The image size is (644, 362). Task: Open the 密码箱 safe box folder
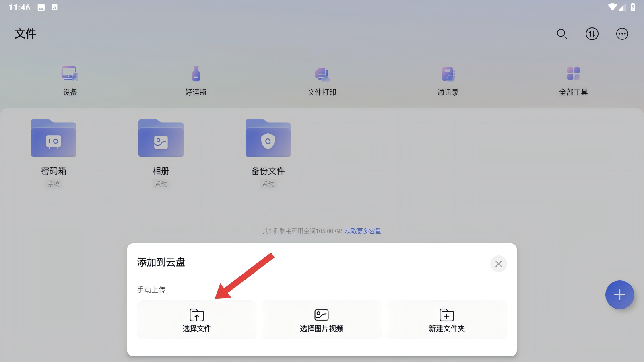coord(54,139)
